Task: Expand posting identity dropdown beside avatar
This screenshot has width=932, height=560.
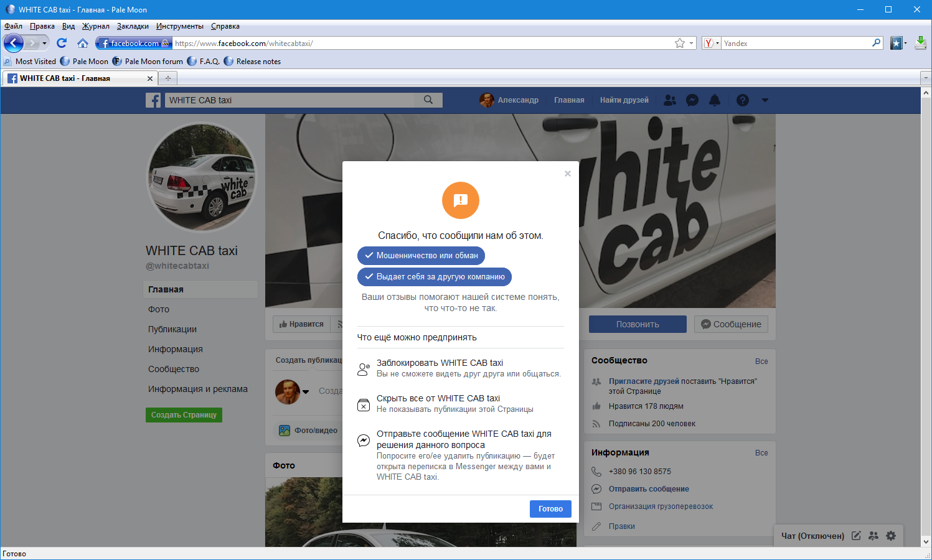Action: pos(306,392)
